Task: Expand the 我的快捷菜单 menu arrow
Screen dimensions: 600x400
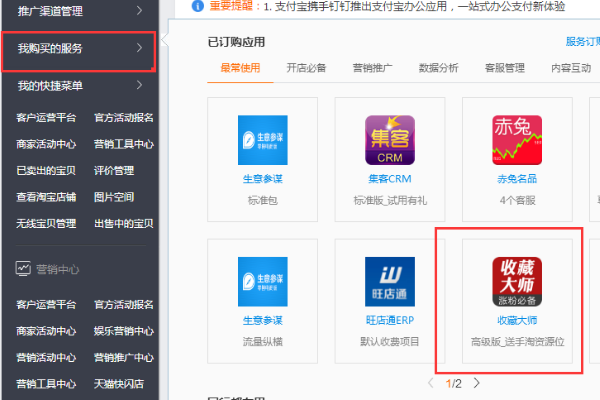Action: [x=139, y=85]
